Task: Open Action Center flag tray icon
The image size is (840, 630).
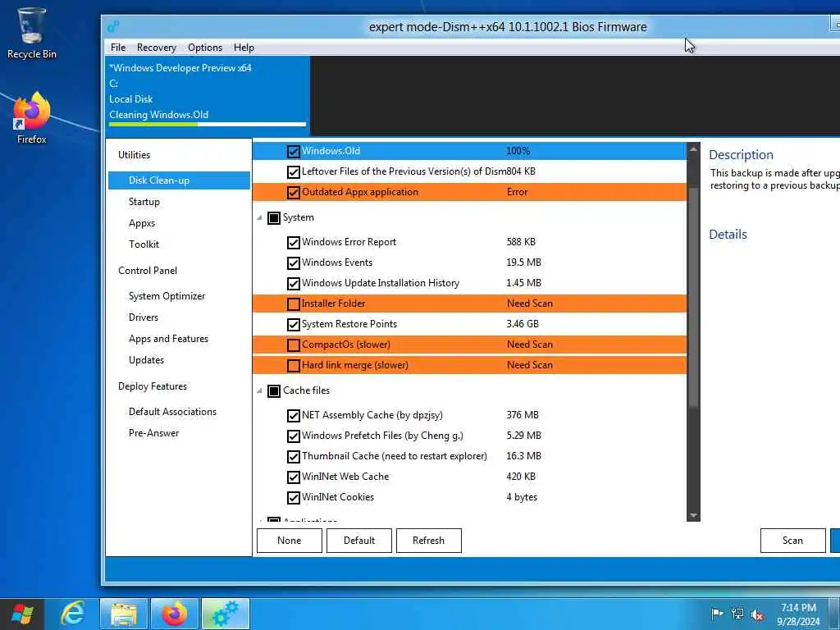Action: click(716, 614)
